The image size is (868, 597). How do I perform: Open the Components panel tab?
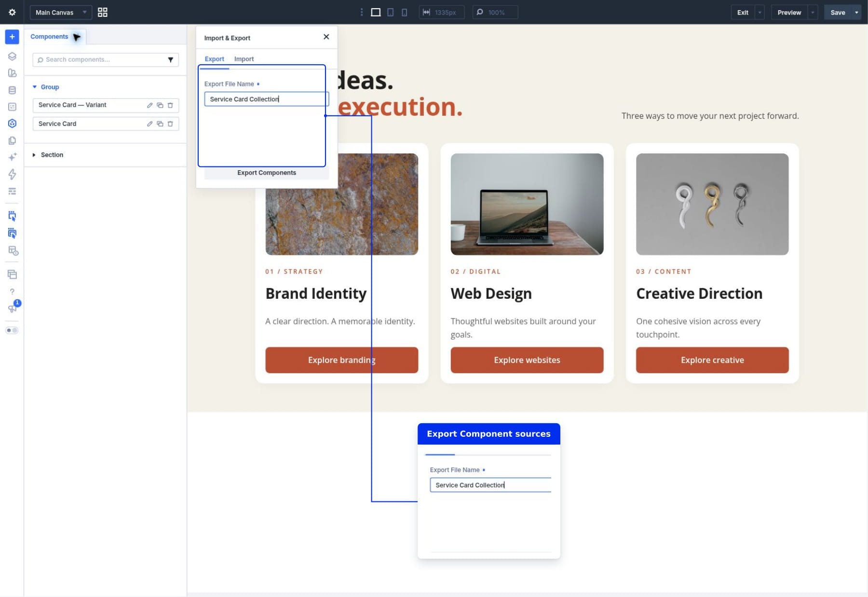(49, 37)
